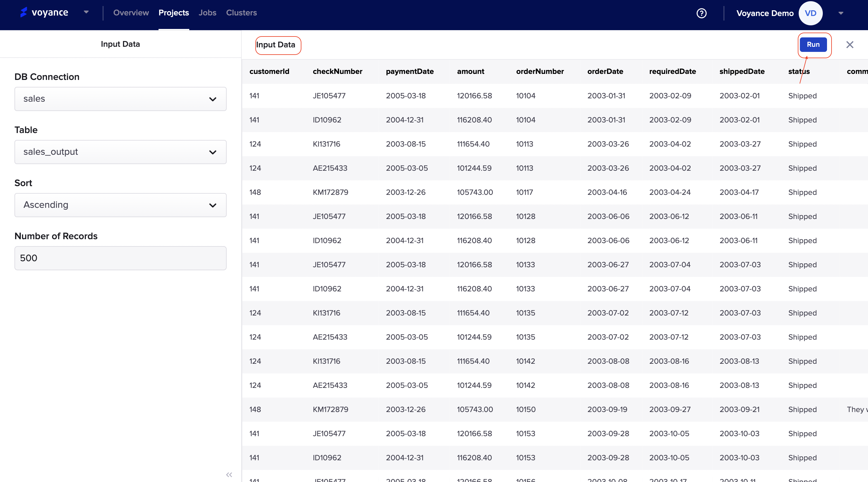Click the Input Data title in left panel

point(120,44)
